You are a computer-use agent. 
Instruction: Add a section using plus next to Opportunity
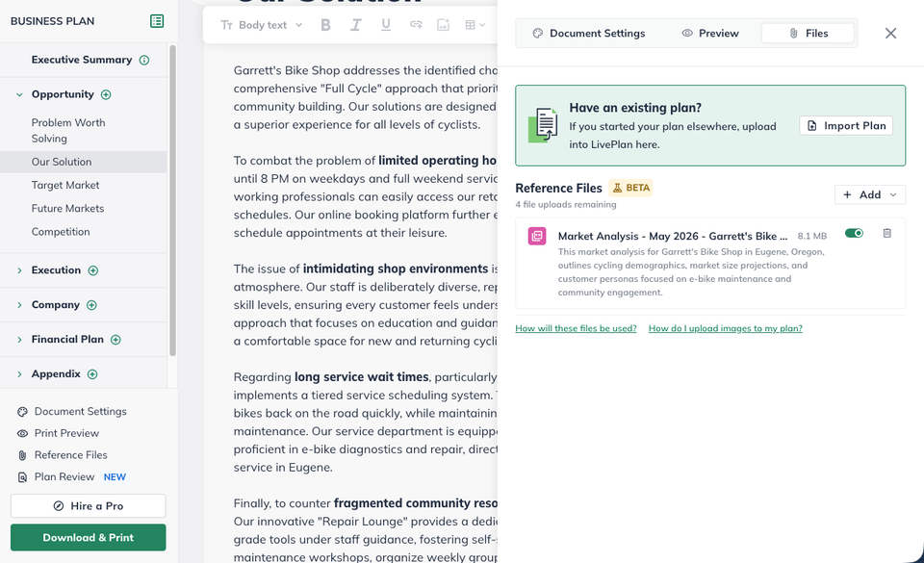[x=106, y=95]
